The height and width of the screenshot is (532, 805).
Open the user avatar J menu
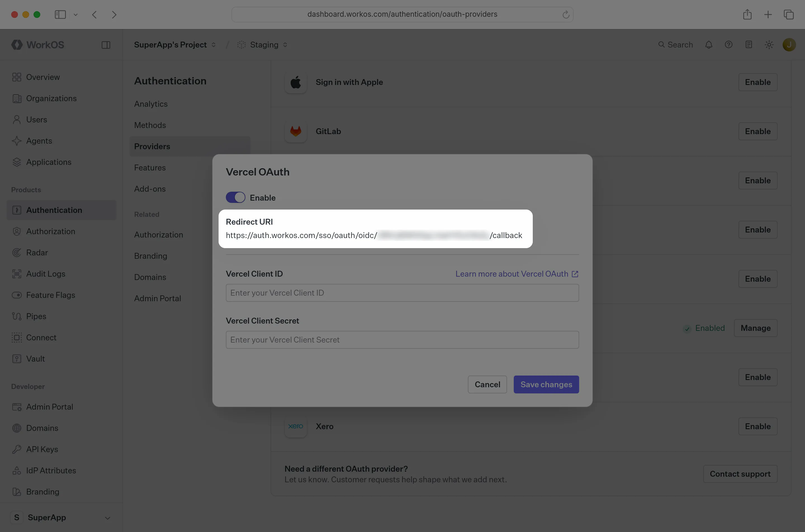coord(789,45)
